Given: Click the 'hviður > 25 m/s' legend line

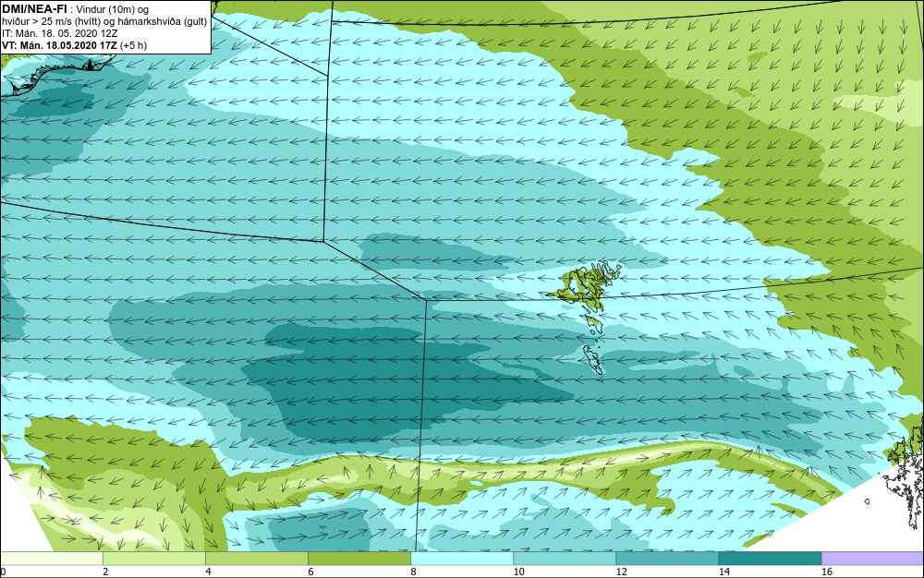Looking at the screenshot, I should point(104,22).
